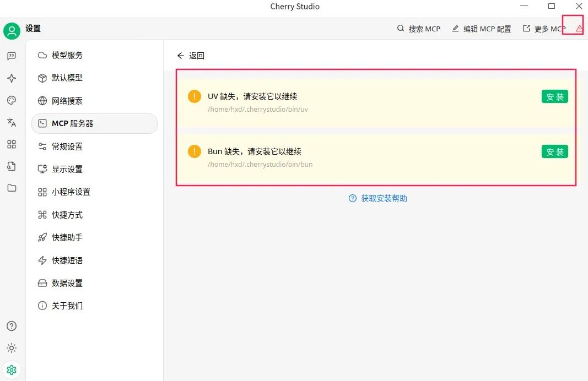Open the knowledge base icon in sidebar

pos(12,166)
